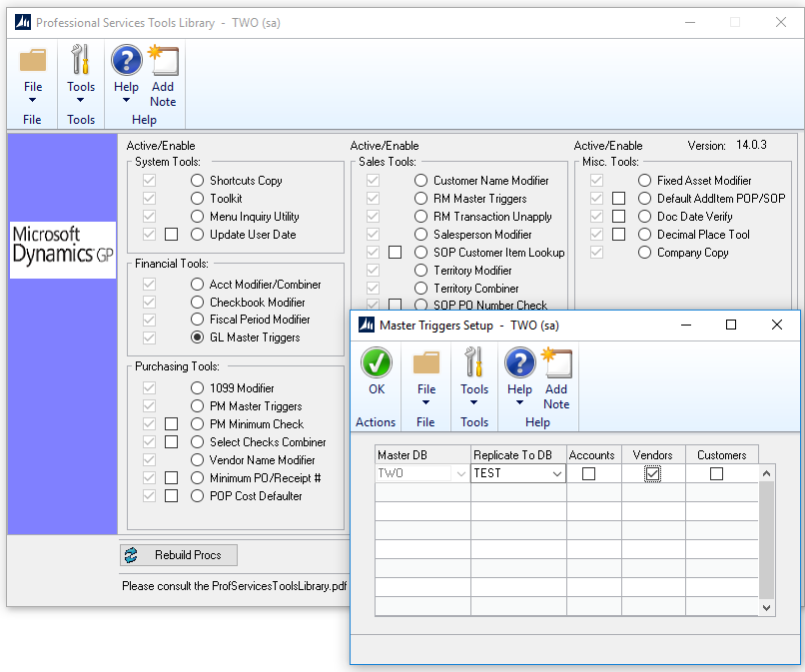Click the triggers grid vertical scrollbar track
This screenshot has height=672, width=805.
(x=766, y=540)
